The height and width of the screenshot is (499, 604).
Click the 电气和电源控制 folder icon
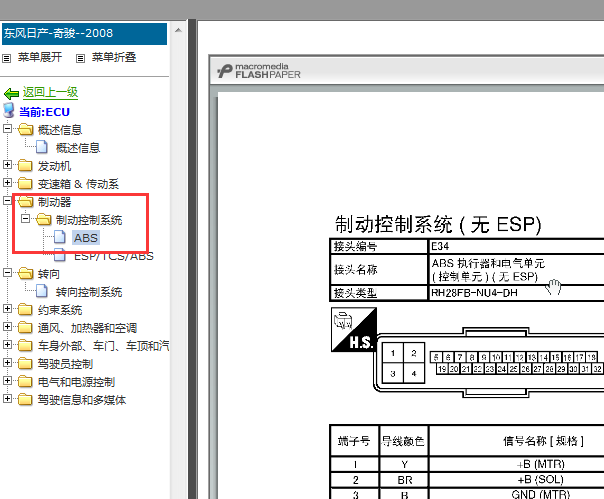(25, 381)
